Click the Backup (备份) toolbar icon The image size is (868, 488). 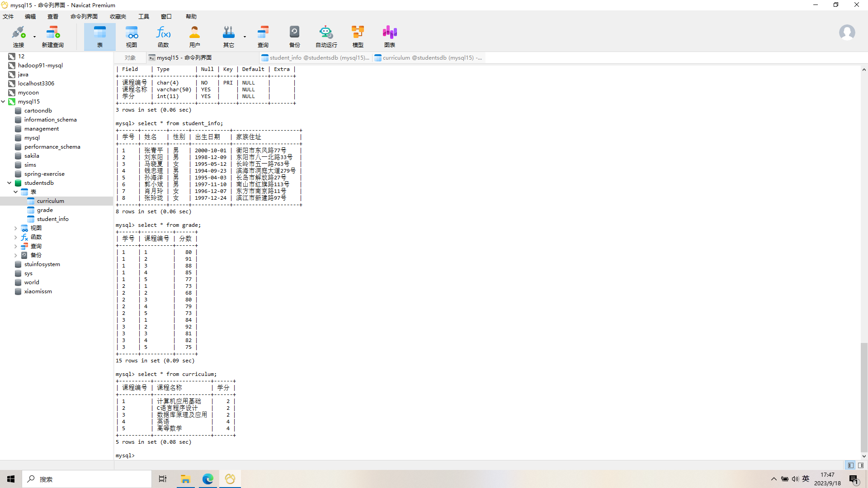coord(294,36)
